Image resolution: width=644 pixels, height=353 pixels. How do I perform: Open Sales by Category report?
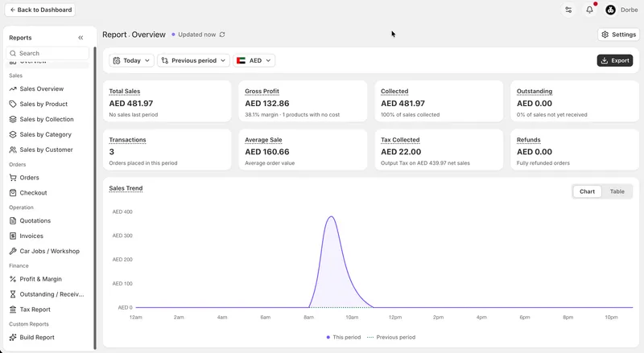coord(45,134)
